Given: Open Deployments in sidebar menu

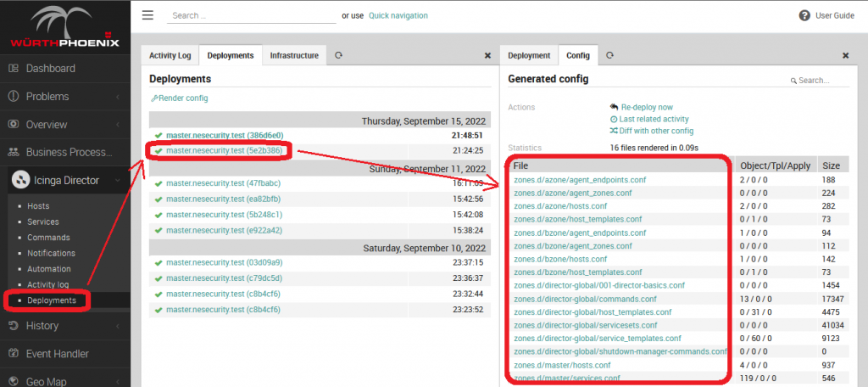Looking at the screenshot, I should (52, 300).
